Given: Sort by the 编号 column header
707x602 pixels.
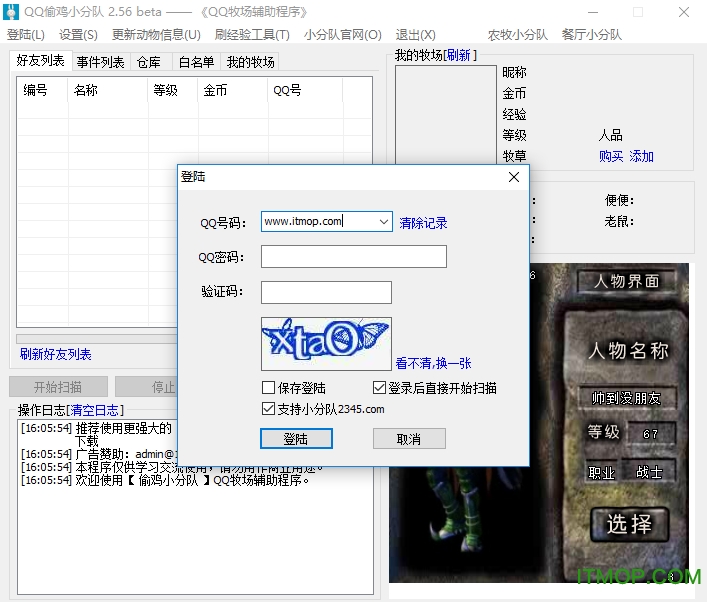Looking at the screenshot, I should click(x=42, y=90).
